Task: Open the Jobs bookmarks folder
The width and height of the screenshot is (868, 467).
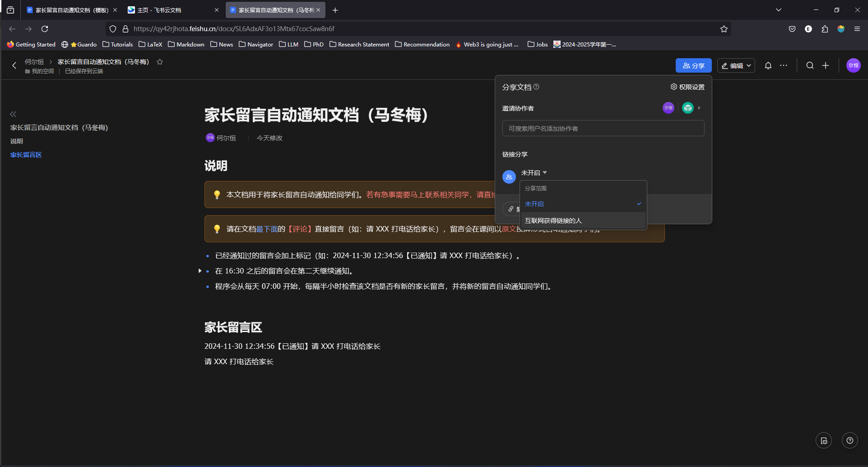Action: tap(538, 44)
